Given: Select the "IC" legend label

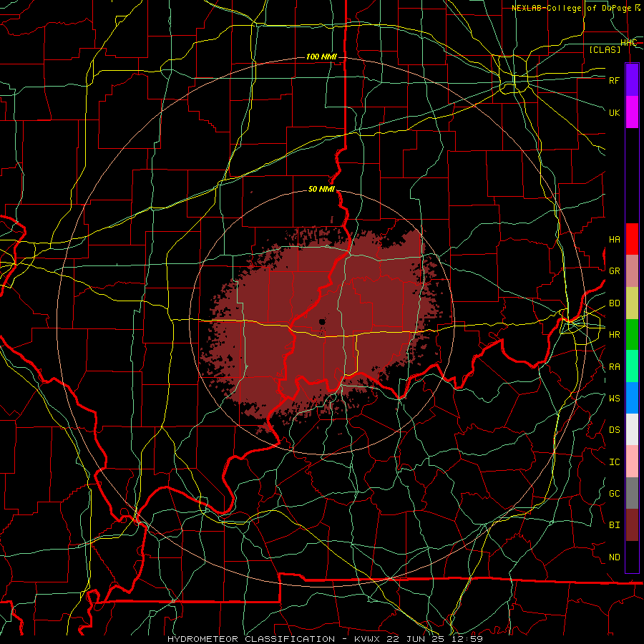Looking at the screenshot, I should coord(615,462).
